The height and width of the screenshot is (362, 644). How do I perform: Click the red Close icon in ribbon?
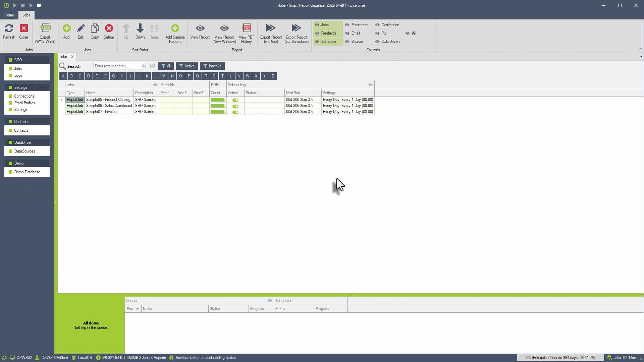pyautogui.click(x=23, y=28)
